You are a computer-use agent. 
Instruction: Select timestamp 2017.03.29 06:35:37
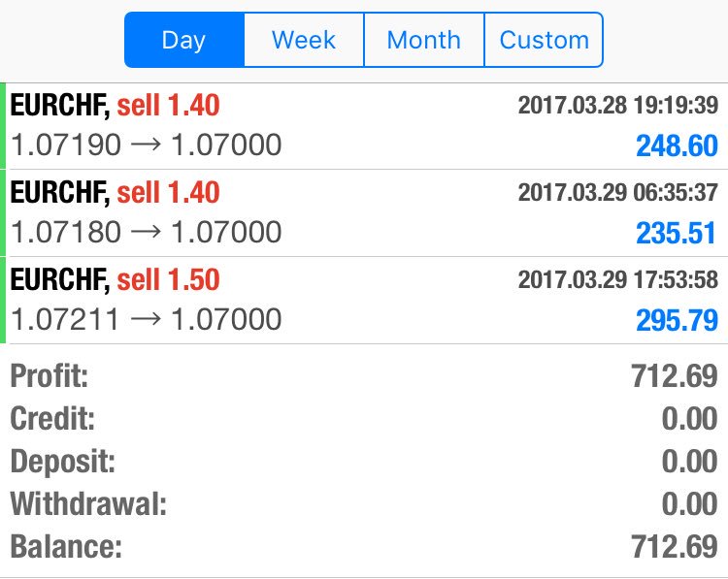[618, 192]
